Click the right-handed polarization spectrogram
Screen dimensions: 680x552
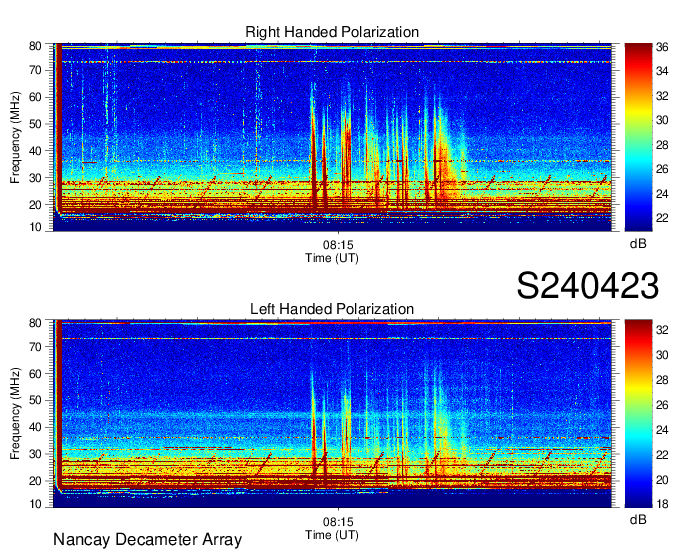(x=332, y=137)
